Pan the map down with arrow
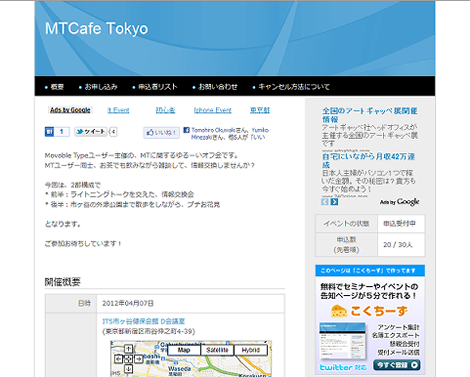The height and width of the screenshot is (377, 470). click(x=128, y=369)
